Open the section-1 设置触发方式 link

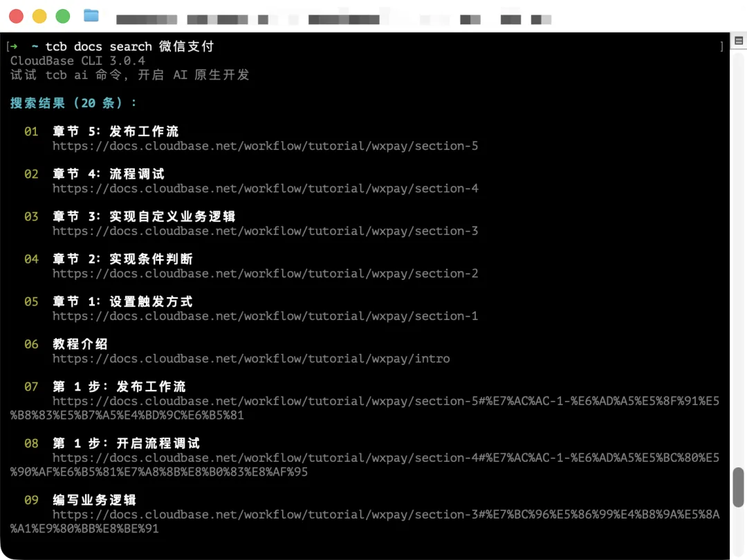[x=264, y=317]
